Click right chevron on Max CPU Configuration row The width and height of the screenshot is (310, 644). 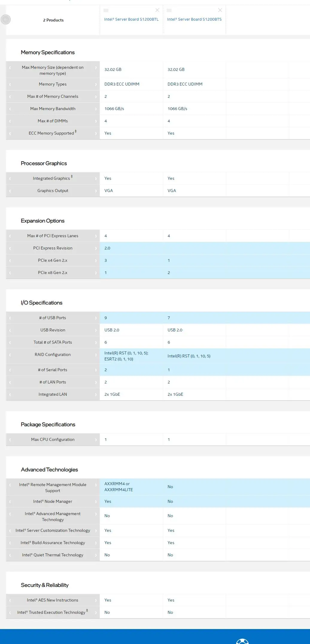96,440
